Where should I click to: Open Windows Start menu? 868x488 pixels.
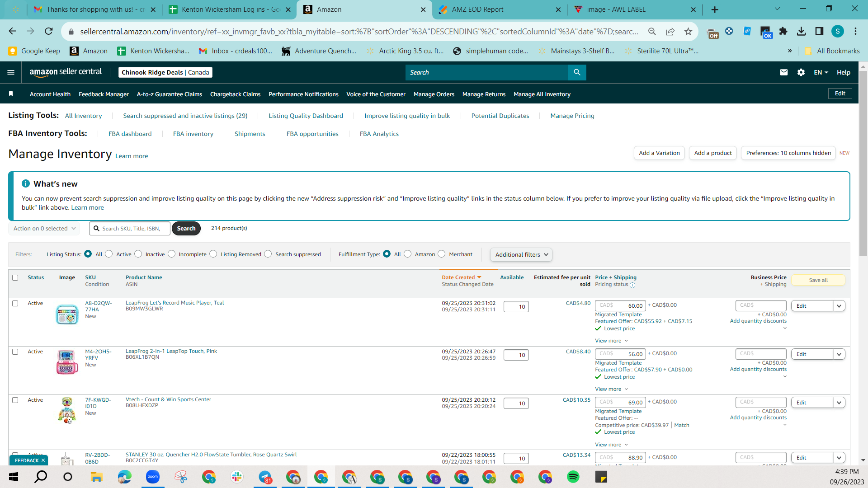[14, 477]
